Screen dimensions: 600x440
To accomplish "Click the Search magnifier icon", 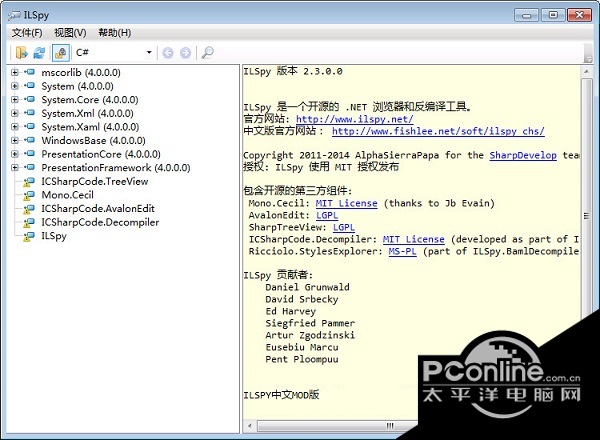I will click(207, 52).
